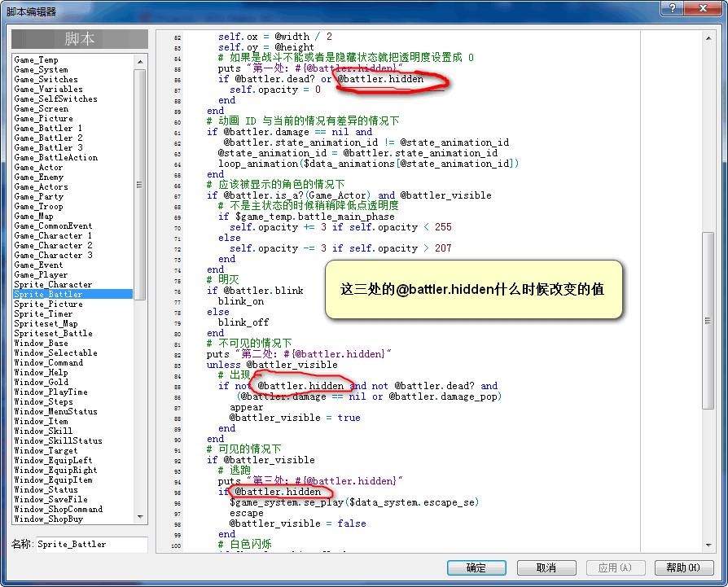The height and width of the screenshot is (587, 728).
Task: Select Game_Enemy in script list
Action: point(38,177)
